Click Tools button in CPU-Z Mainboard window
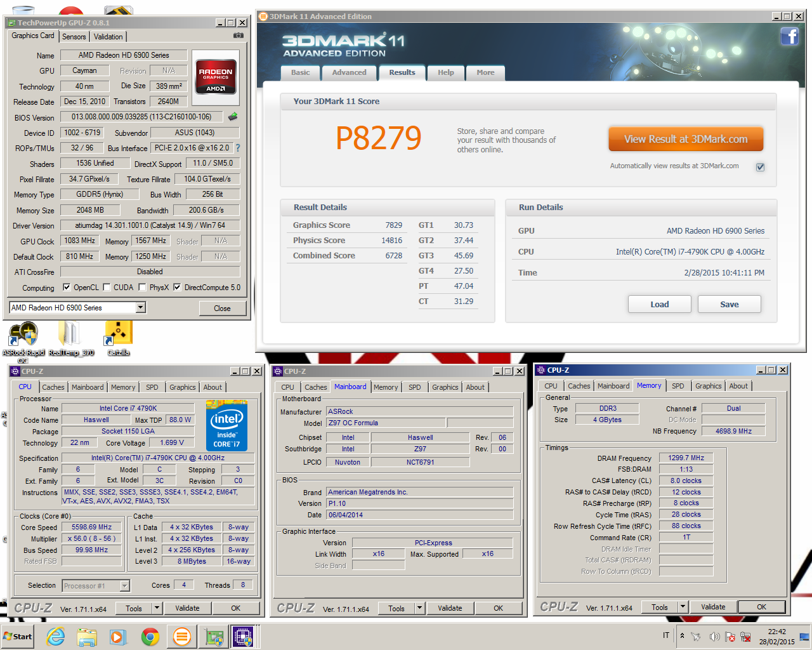Image resolution: width=812 pixels, height=650 pixels. pyautogui.click(x=396, y=608)
